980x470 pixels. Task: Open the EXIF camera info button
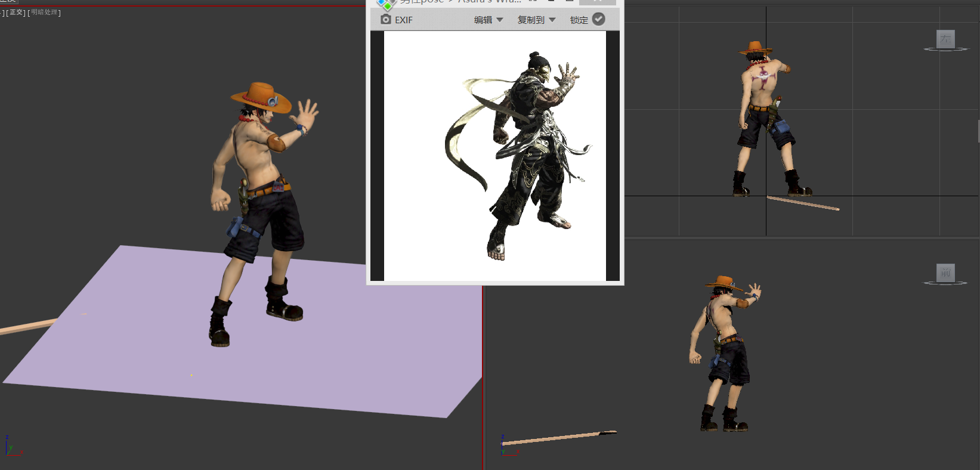(x=396, y=20)
